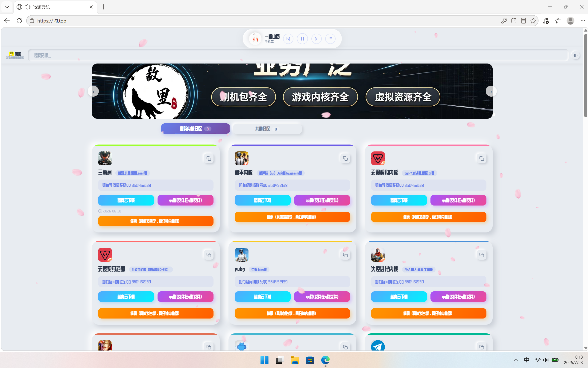588x368 pixels.
Task: Select the purple tab with count 9
Action: pyautogui.click(x=195, y=128)
